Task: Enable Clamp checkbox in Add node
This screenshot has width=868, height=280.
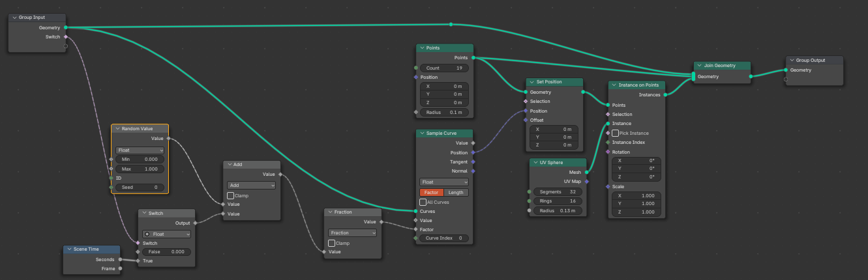Action: pyautogui.click(x=231, y=195)
